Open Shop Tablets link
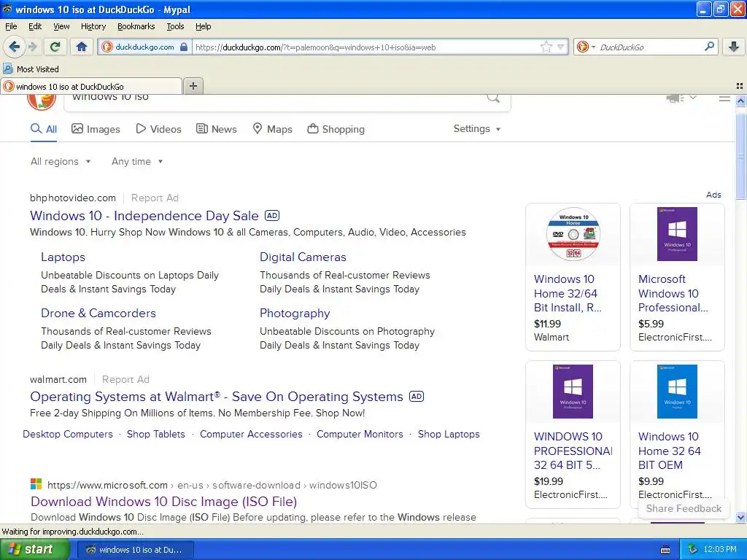Screen dimensions: 747x560 point(156,435)
